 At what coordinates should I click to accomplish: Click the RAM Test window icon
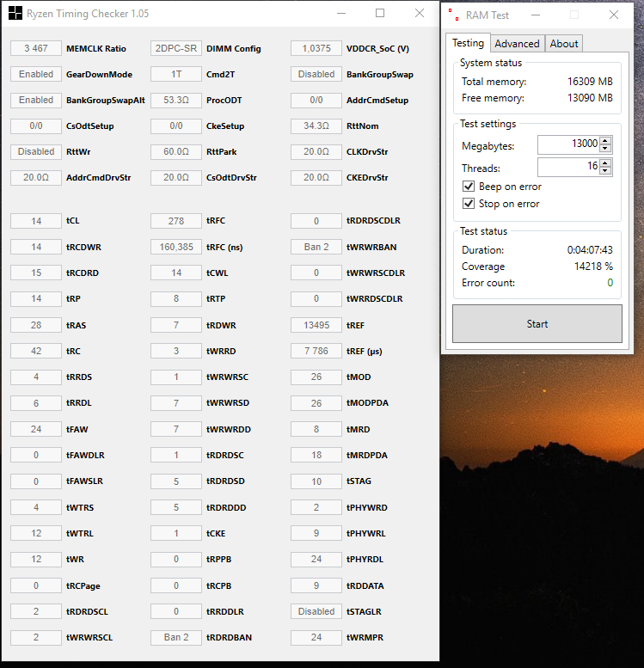pos(453,15)
